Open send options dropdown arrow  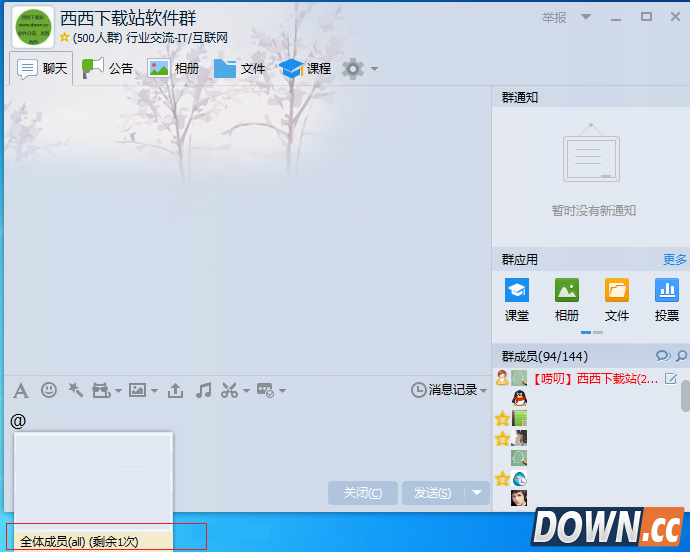tap(477, 493)
